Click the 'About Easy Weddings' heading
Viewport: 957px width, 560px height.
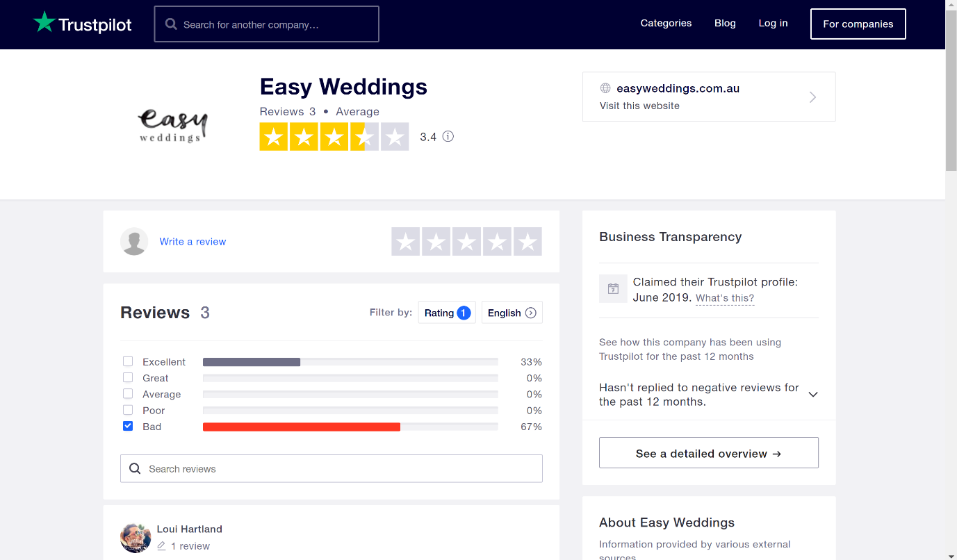point(666,522)
